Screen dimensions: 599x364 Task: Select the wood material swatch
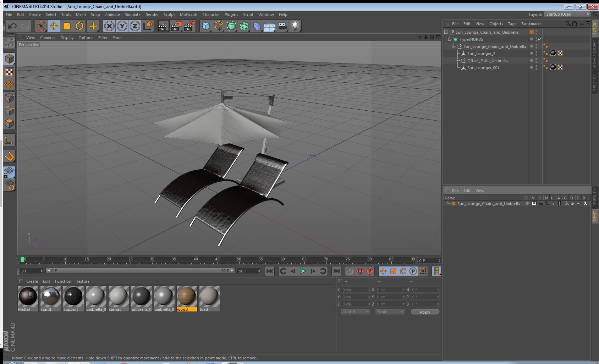(x=187, y=299)
